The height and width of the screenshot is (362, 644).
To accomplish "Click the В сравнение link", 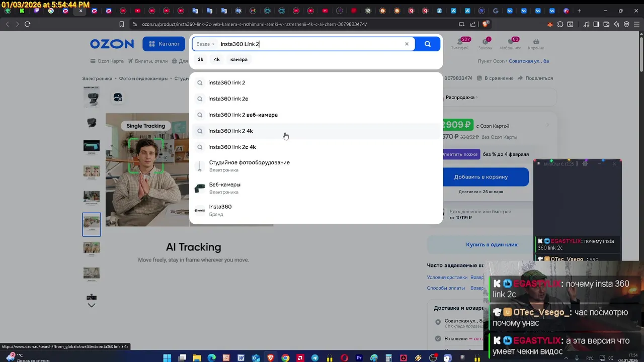I will point(495,78).
